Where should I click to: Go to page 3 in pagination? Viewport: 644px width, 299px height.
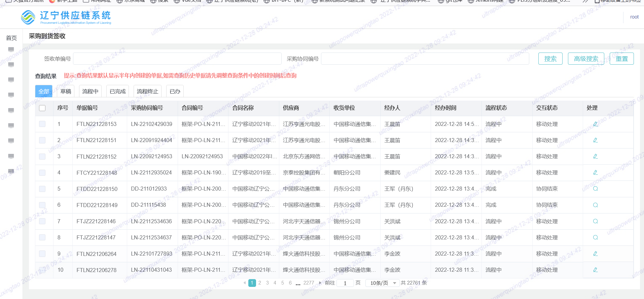pyautogui.click(x=267, y=283)
